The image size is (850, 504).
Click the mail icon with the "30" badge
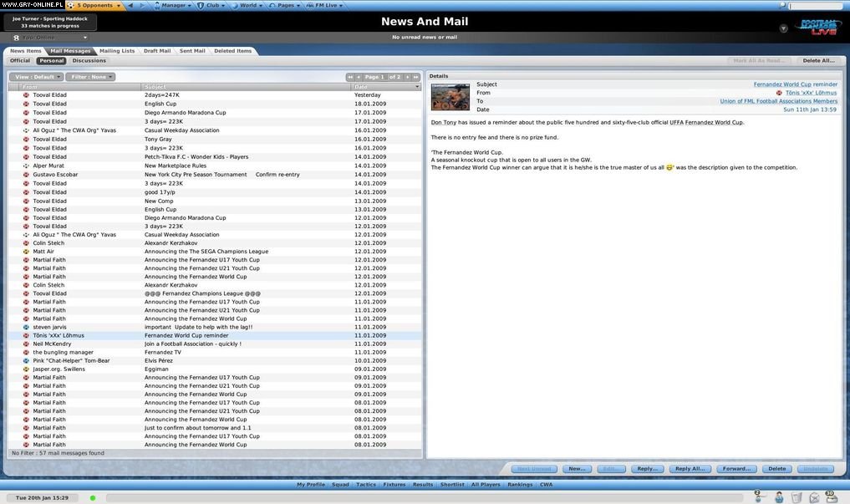(x=832, y=498)
